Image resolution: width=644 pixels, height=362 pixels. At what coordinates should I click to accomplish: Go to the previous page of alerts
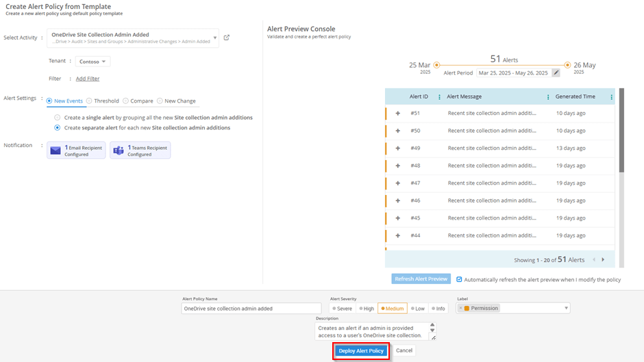click(x=594, y=259)
